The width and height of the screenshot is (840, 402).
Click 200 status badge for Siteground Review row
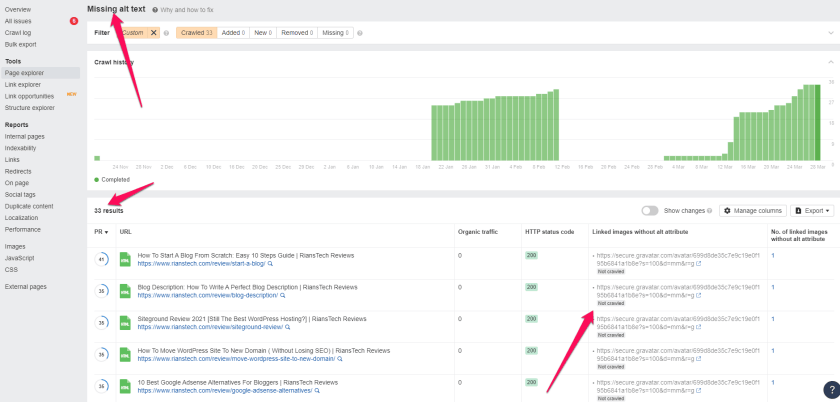(x=531, y=319)
